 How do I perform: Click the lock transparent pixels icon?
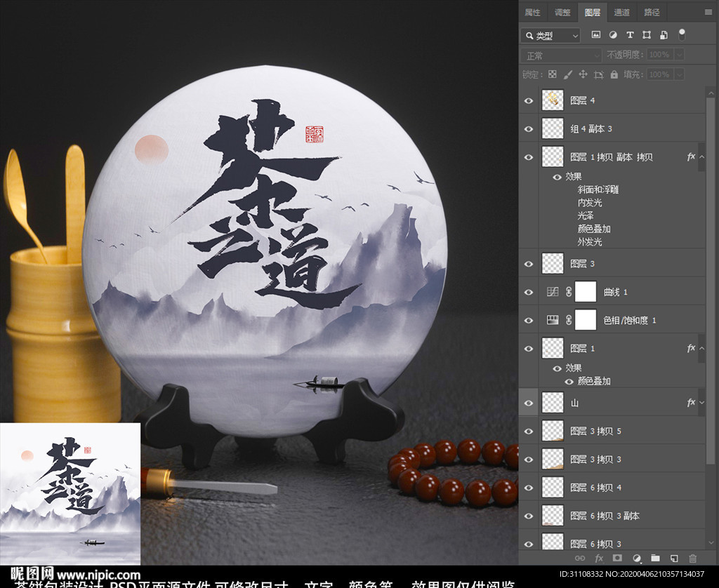[553, 74]
